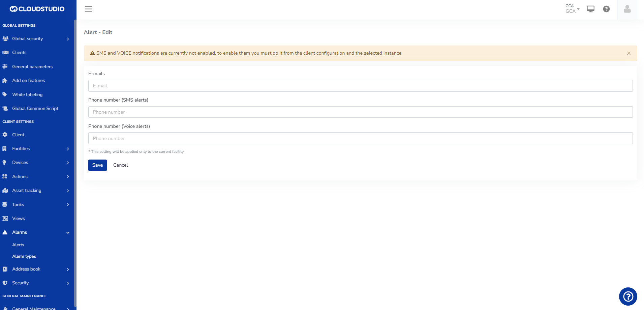
Task: Expand the Asset tracking submenu
Action: point(37,191)
